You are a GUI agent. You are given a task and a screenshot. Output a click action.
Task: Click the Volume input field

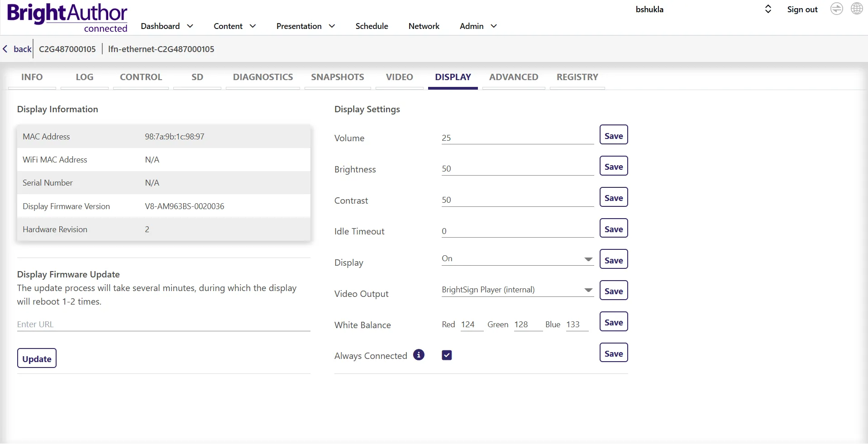pos(518,138)
